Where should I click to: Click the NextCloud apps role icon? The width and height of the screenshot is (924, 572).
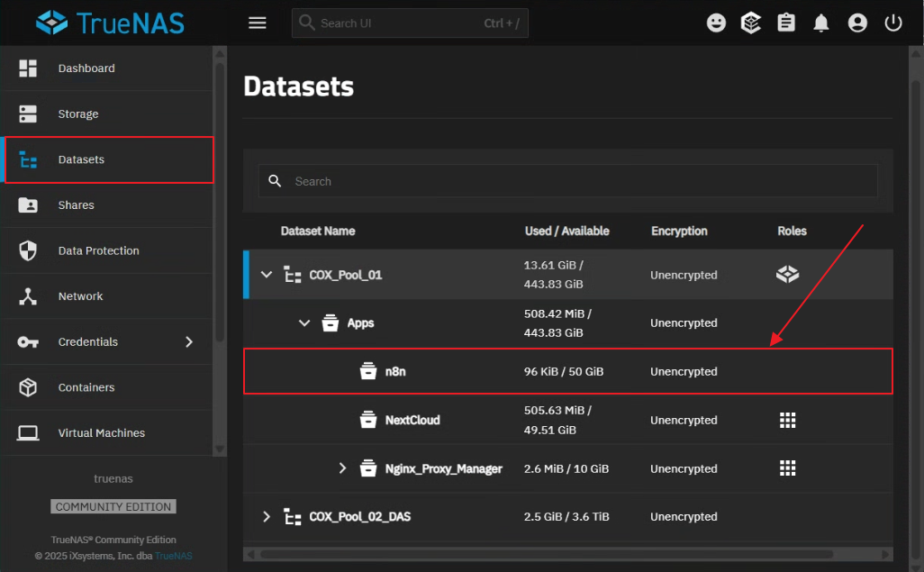(787, 420)
